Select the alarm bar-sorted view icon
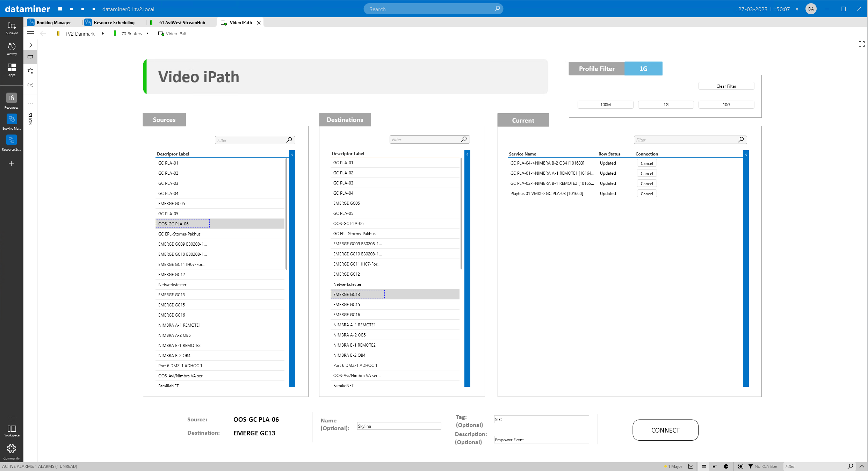 [715, 466]
